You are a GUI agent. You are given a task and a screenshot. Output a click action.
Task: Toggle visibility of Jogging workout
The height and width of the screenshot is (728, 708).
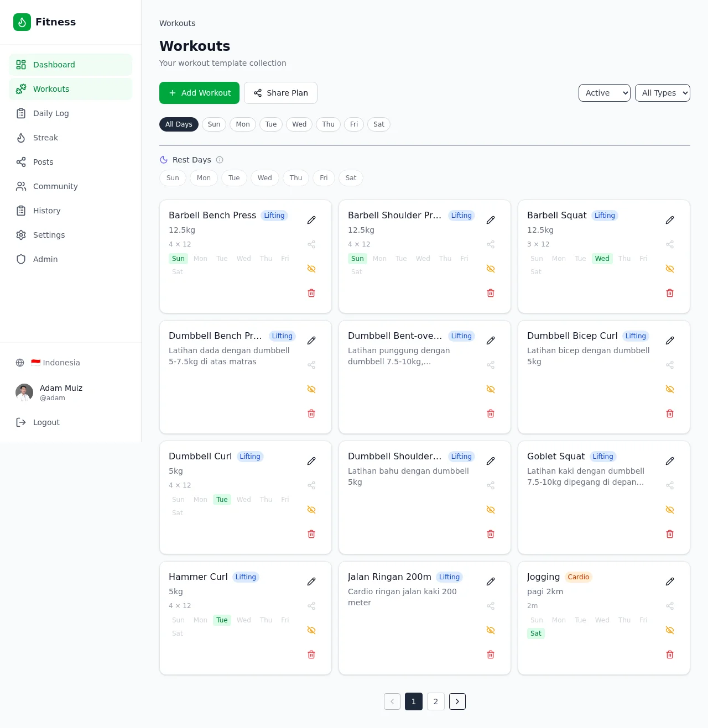[x=670, y=630]
